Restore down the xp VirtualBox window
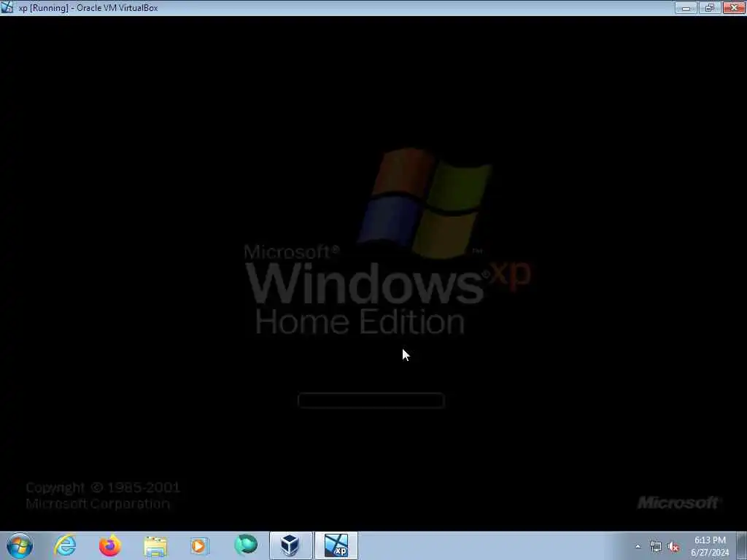 tap(710, 7)
